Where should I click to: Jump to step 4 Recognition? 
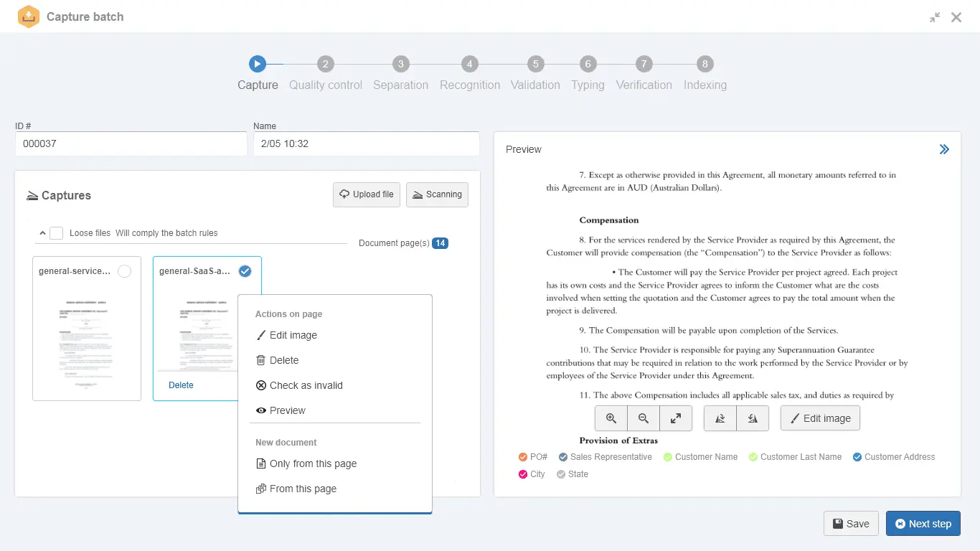(x=469, y=64)
